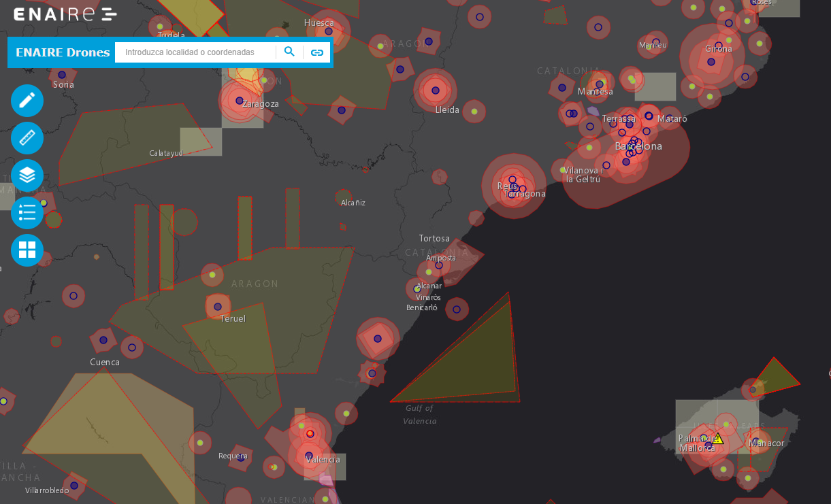Click the yellow warning triangle near Palma
Image resolution: width=831 pixels, height=504 pixels.
click(717, 439)
